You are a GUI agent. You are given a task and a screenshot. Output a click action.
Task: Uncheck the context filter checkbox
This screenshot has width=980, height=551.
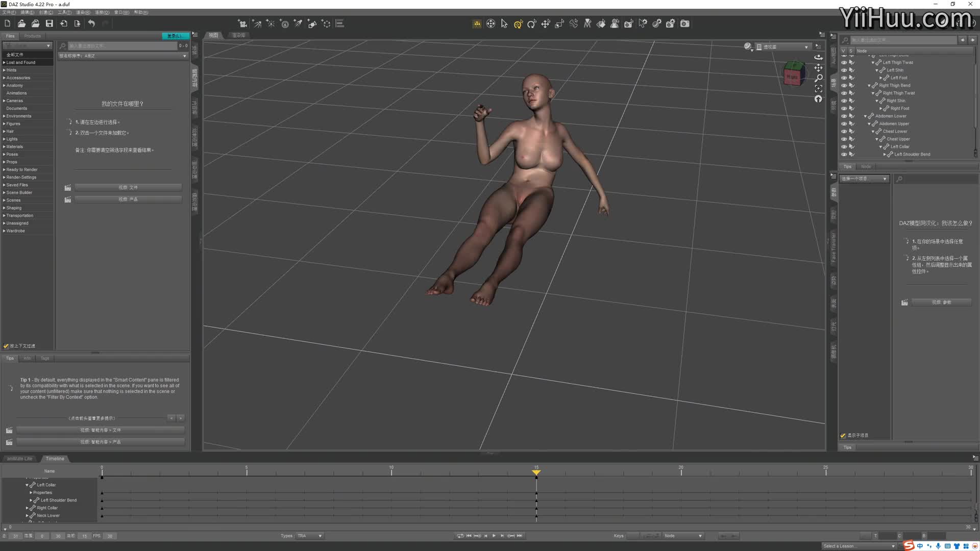pos(6,346)
